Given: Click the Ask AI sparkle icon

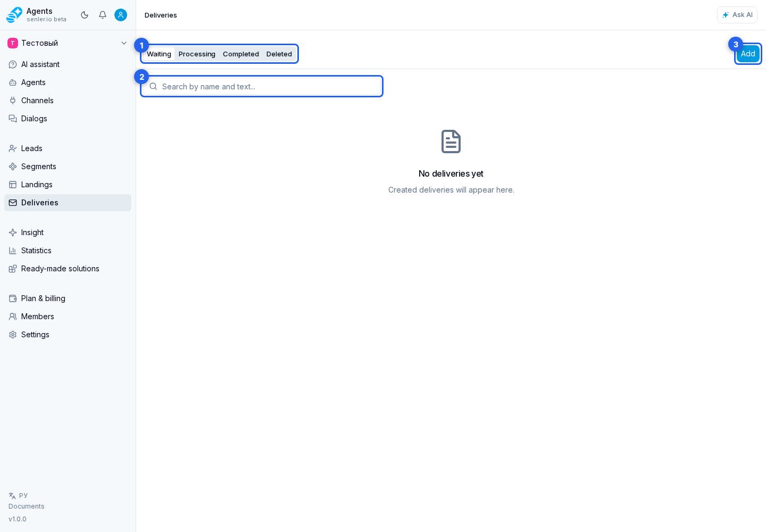Looking at the screenshot, I should [x=726, y=15].
